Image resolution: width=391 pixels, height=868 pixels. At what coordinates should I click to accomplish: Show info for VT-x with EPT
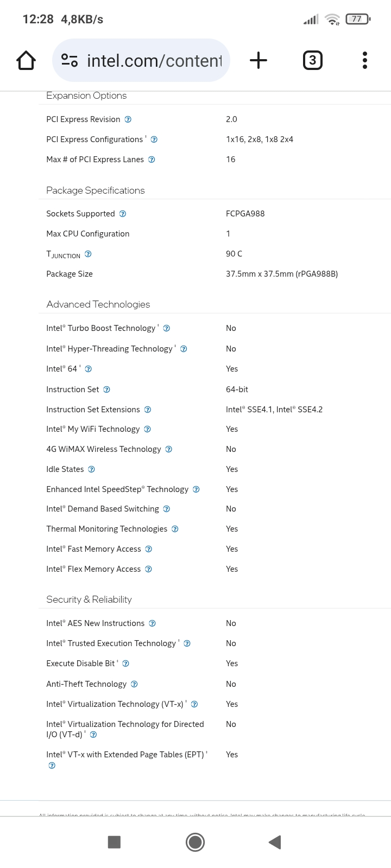pos(52,765)
